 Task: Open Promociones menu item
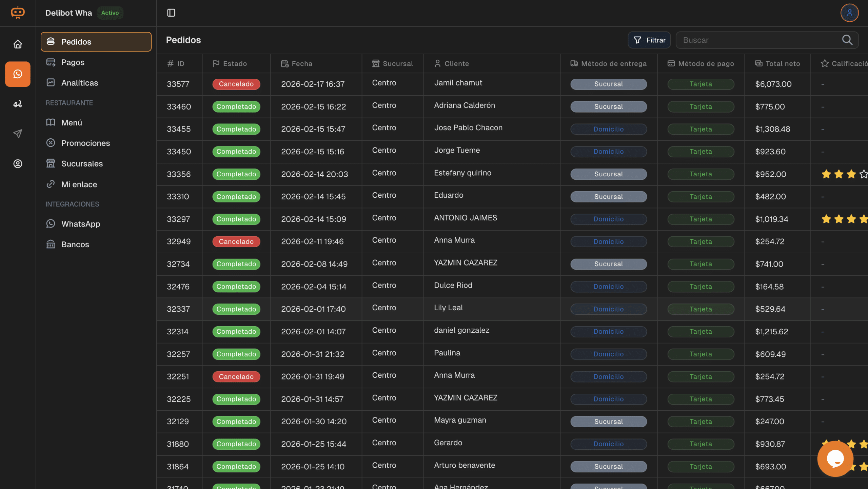pos(85,143)
